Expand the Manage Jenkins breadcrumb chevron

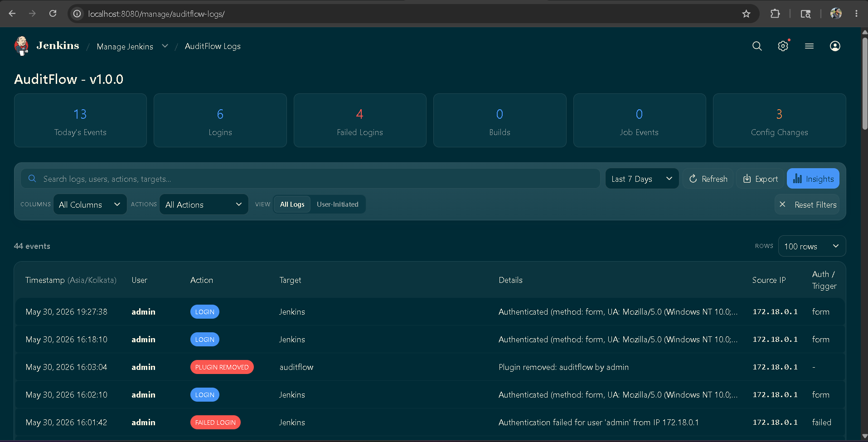tap(165, 46)
